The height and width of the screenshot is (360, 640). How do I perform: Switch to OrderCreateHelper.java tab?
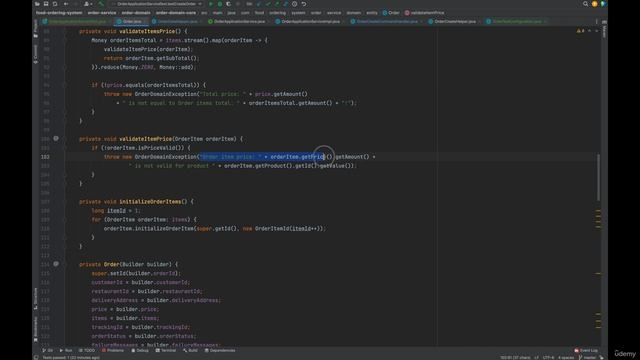pos(455,21)
